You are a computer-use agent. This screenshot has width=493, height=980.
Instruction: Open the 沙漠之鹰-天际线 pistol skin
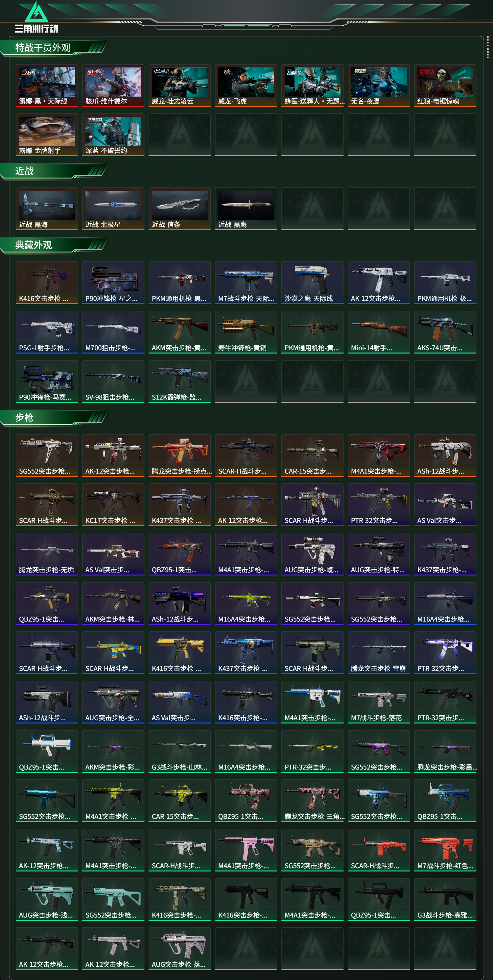pyautogui.click(x=313, y=283)
